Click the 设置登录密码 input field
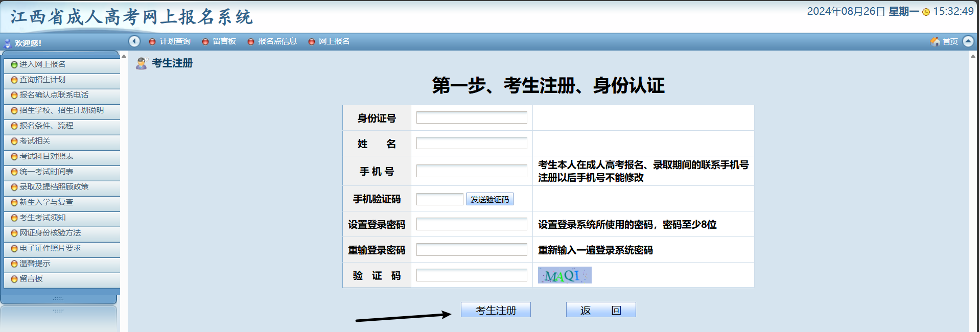 coord(471,224)
